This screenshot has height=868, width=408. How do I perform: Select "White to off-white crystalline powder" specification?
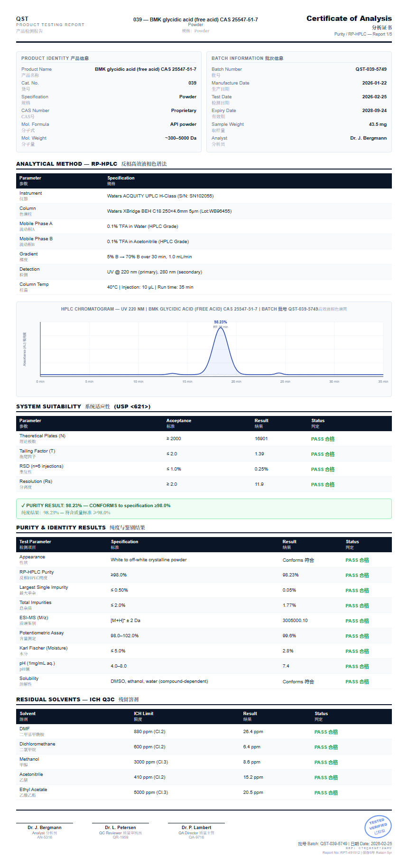click(x=148, y=560)
